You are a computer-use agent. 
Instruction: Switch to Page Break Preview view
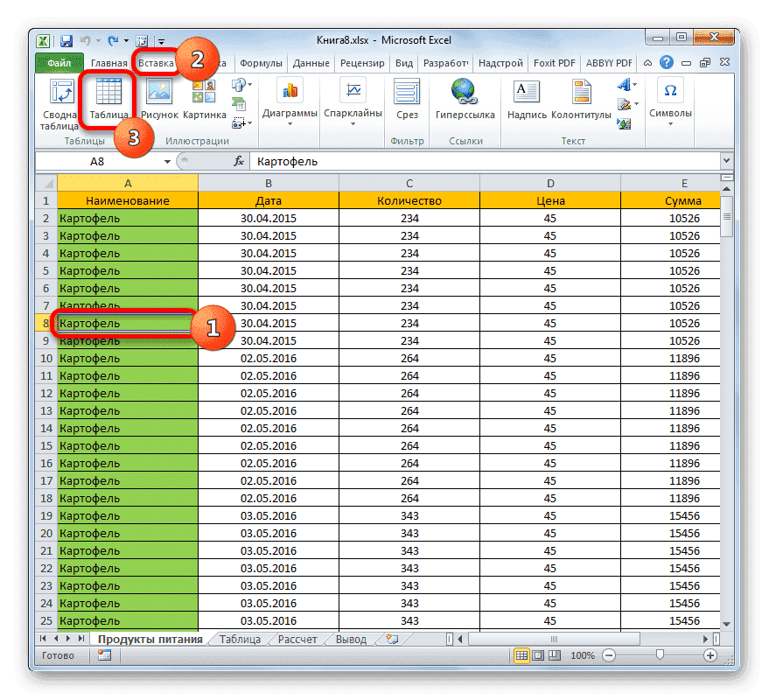(x=555, y=655)
